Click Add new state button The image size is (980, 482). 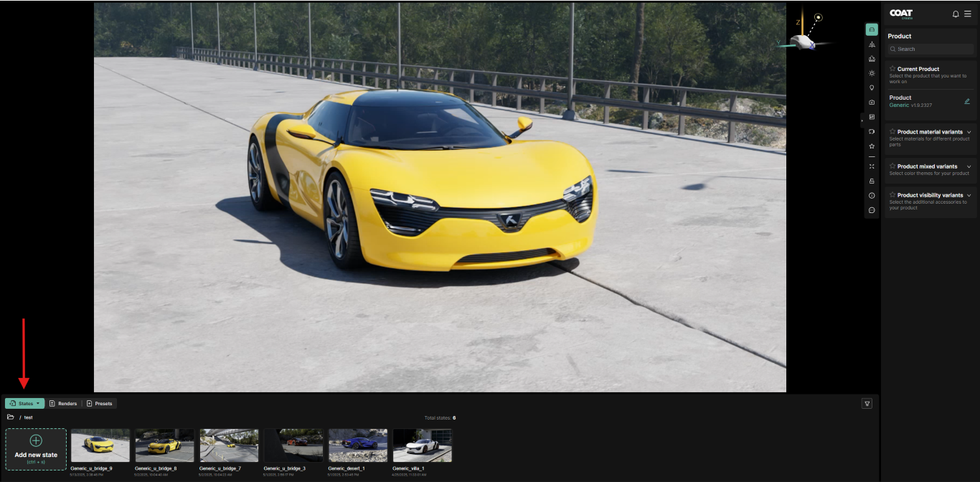coord(36,449)
